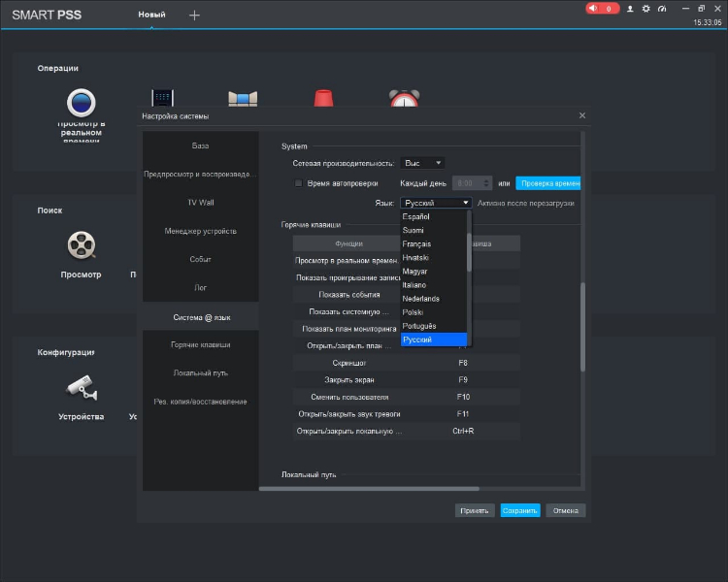The image size is (728, 582).
Task: Select Suomi in language list
Action: tap(434, 230)
